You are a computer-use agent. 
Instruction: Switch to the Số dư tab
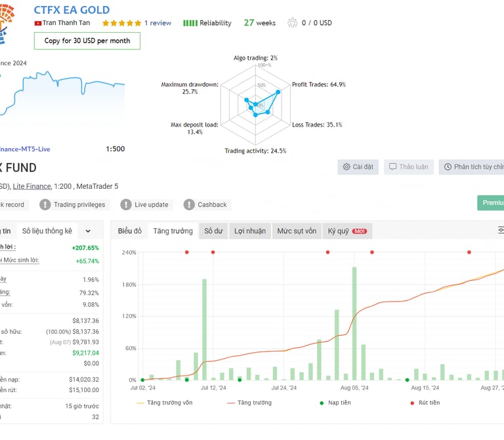(x=213, y=231)
